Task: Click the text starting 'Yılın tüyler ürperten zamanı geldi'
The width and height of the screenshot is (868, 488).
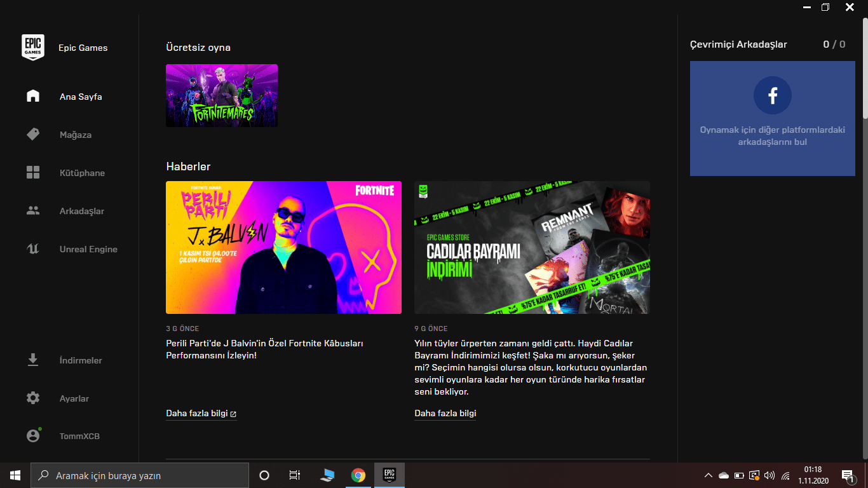Action: 531,367
